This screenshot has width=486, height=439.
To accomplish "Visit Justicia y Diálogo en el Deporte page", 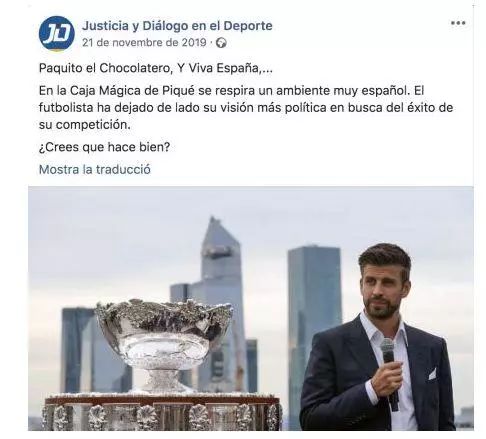I will (x=177, y=26).
